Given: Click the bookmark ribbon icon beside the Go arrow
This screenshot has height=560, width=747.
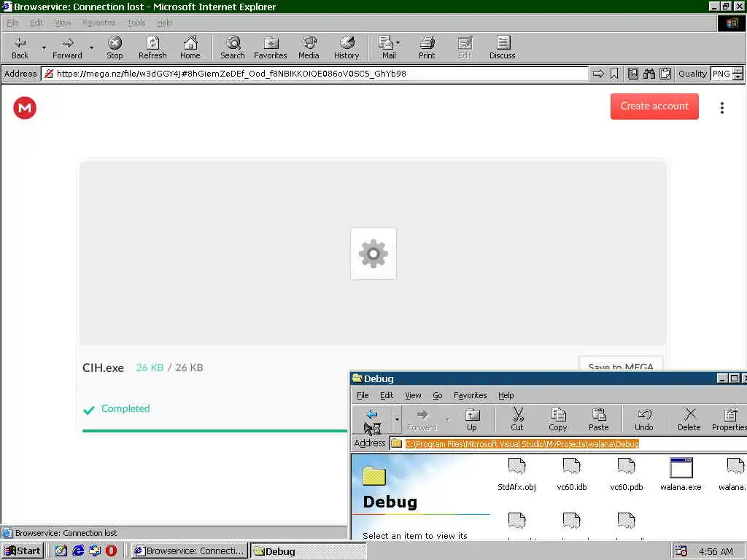Looking at the screenshot, I should coord(614,74).
